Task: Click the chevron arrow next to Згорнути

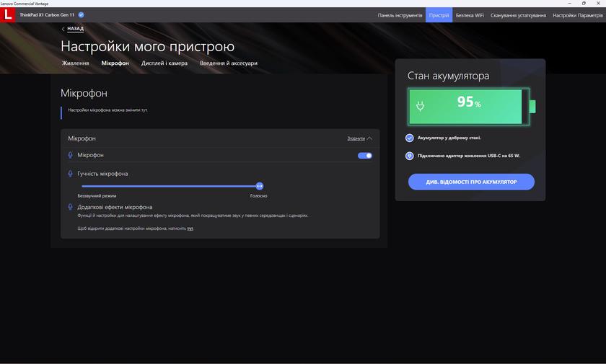Action: [x=370, y=138]
